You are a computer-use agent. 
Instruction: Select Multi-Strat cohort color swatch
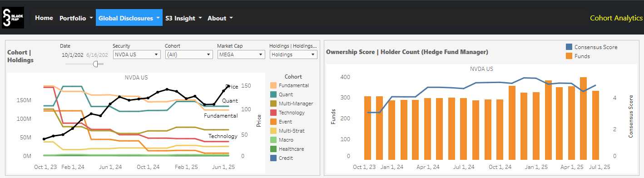(x=273, y=131)
